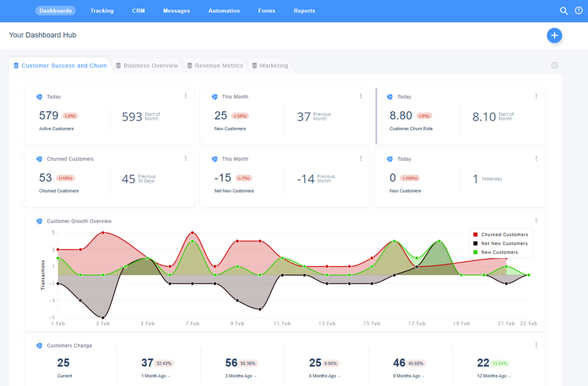Open the help question mark icon
Viewport: 588px width, 386px height.
[x=578, y=10]
